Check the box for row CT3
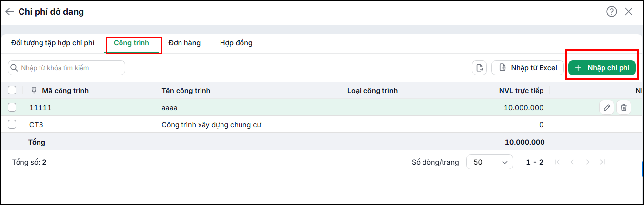 tap(12, 125)
